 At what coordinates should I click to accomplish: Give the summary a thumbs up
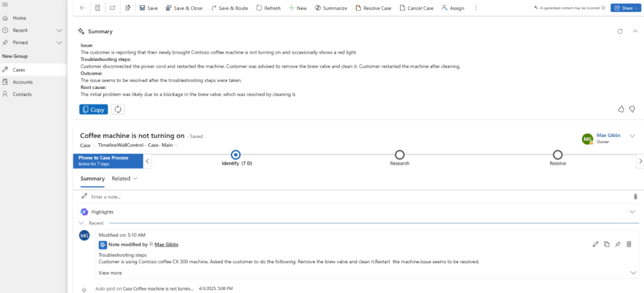pos(621,109)
